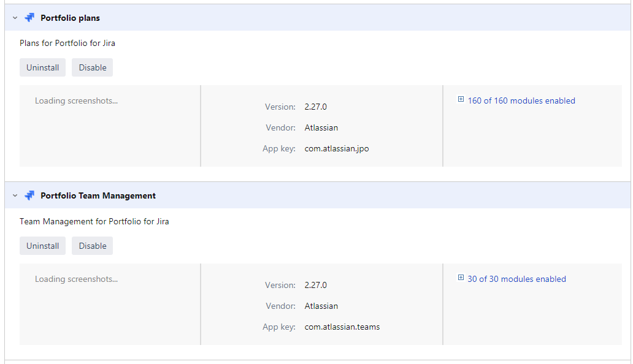Image resolution: width=633 pixels, height=364 pixels.
Task: Collapse the Portfolio Team Management section
Action: click(x=15, y=195)
